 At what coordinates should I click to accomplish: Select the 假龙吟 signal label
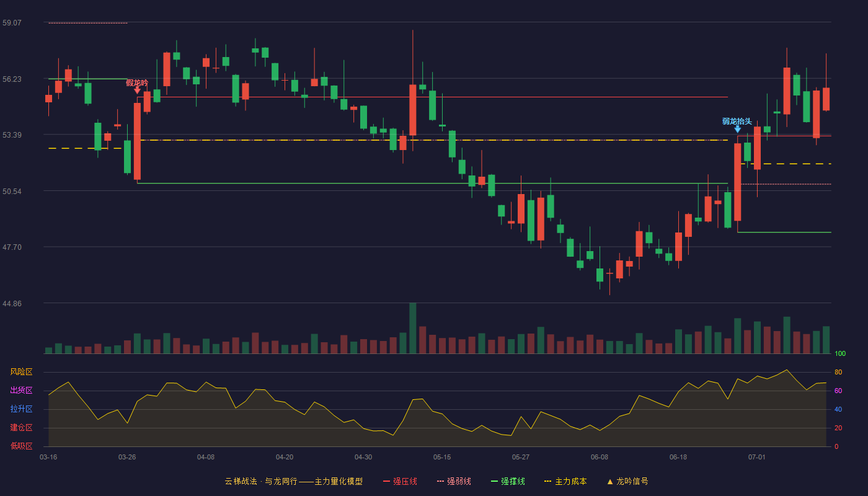point(137,82)
